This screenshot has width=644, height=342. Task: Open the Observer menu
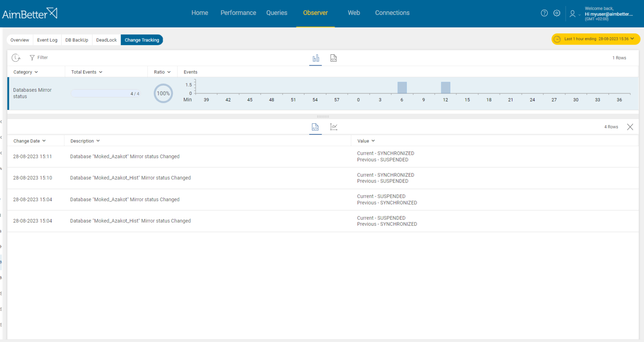(315, 13)
